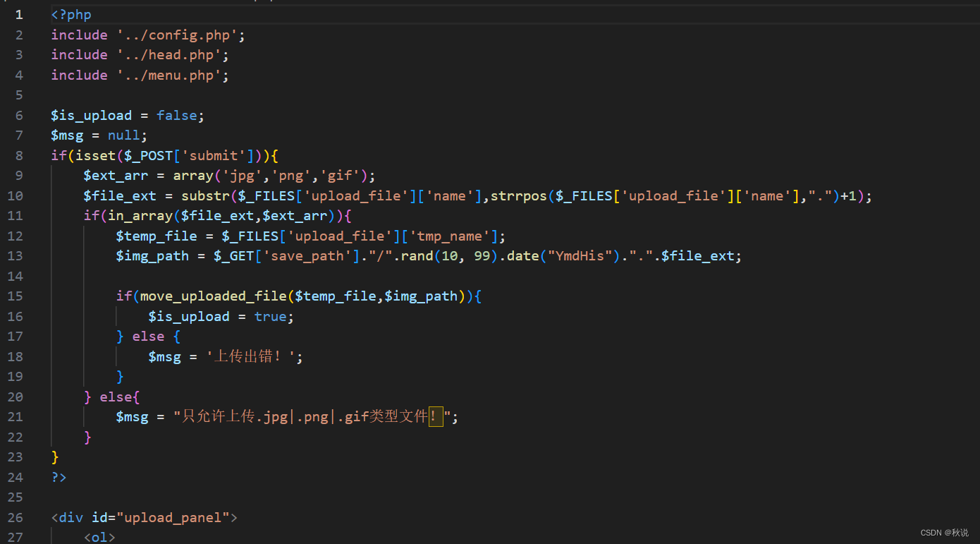Click the "upload_panel" id value
This screenshot has width=980, height=544.
(x=173, y=517)
